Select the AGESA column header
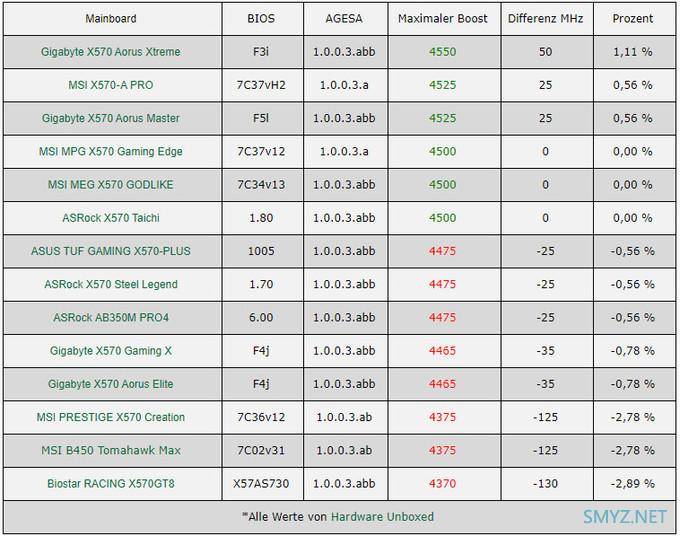Image resolution: width=680 pixels, height=536 pixels. [344, 19]
